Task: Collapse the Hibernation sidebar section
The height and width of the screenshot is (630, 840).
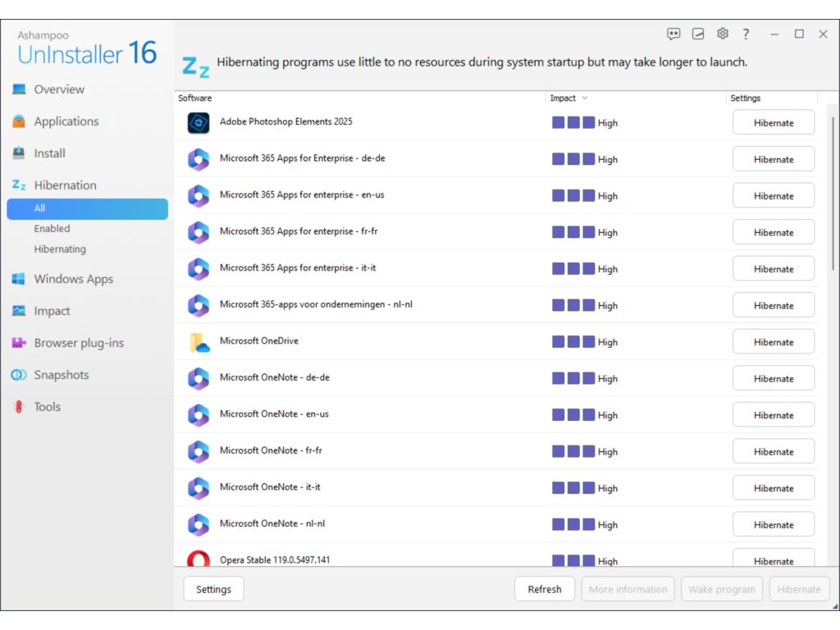Action: click(65, 185)
